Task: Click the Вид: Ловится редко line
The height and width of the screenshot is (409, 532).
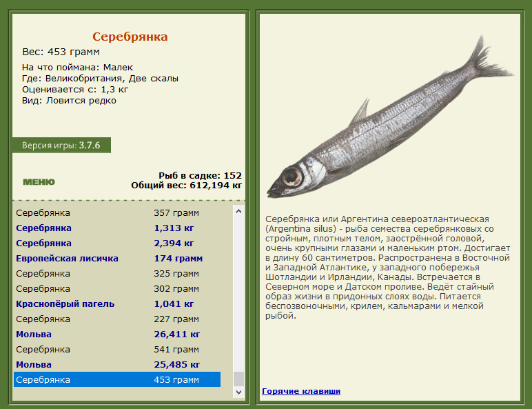Action: (69, 101)
